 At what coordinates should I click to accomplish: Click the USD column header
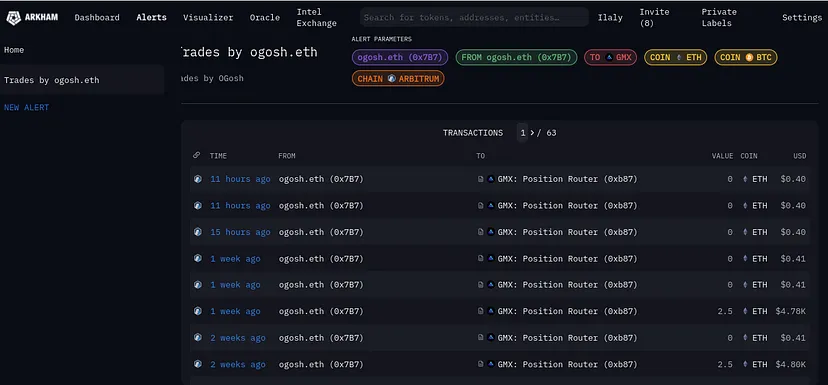click(x=799, y=156)
